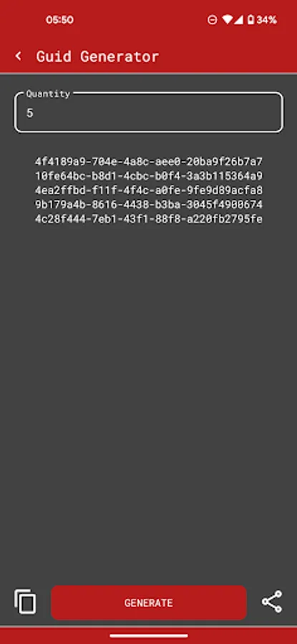
Task: Open the share icon beside Generate
Action: click(x=272, y=602)
